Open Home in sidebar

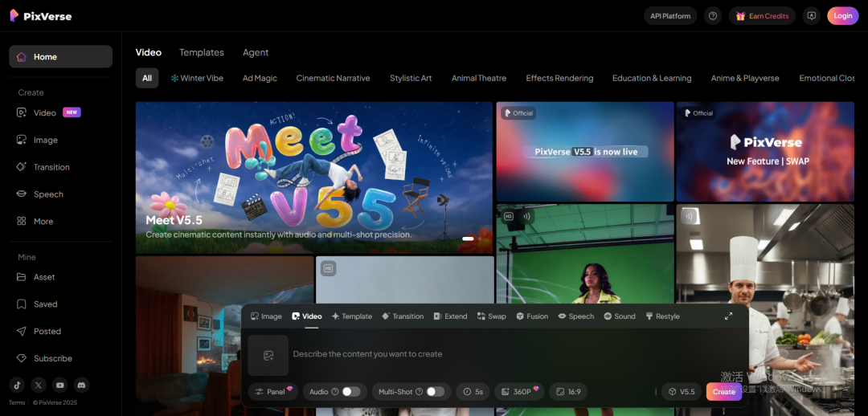pos(61,56)
